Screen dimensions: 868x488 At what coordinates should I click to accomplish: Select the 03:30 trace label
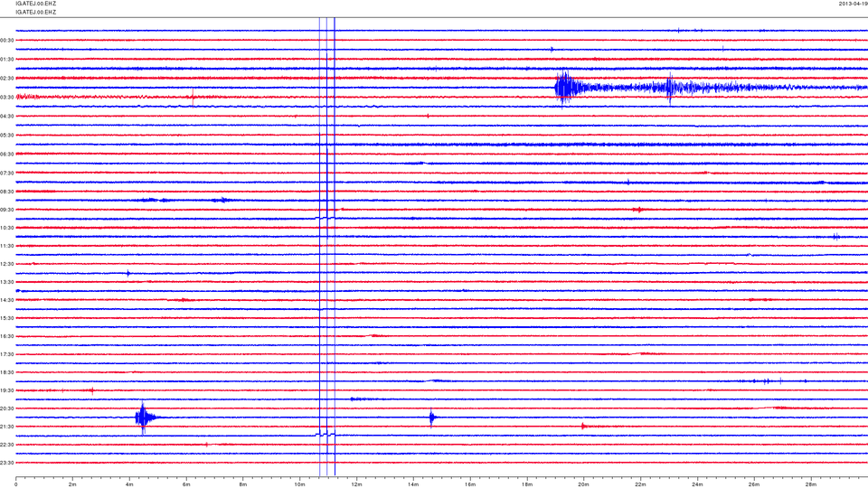7,98
